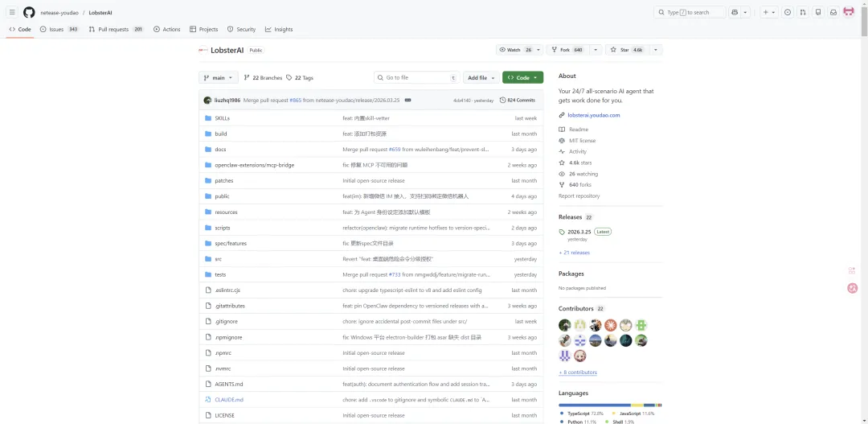Open the lobsterai.youdao.com website link
The height and width of the screenshot is (424, 868).
click(x=593, y=115)
